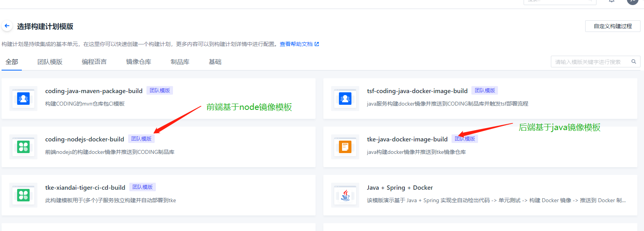The width and height of the screenshot is (644, 231).
Task: Select the tke-java-docker-image-build orange icon
Action: (345, 147)
